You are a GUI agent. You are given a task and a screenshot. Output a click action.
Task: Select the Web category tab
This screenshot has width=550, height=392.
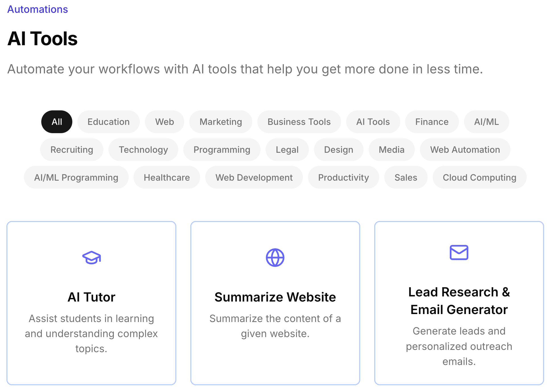[165, 122]
